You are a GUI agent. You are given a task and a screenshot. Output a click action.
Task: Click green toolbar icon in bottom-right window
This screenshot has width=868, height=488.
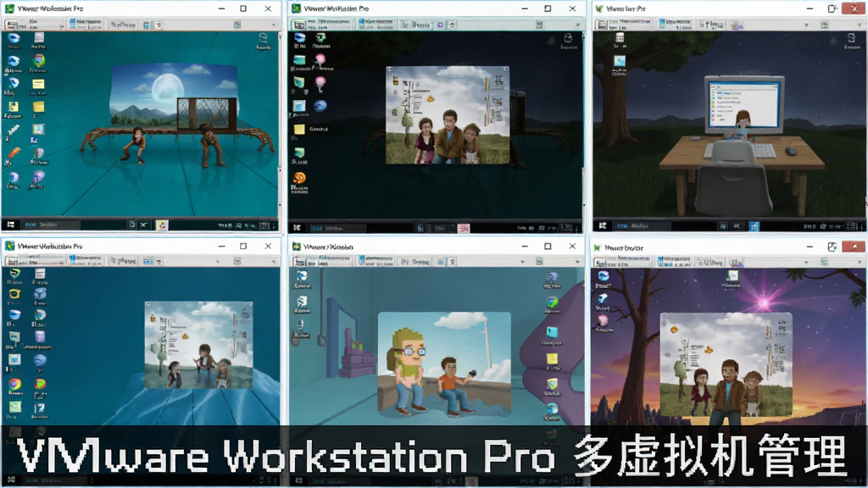coord(824,262)
